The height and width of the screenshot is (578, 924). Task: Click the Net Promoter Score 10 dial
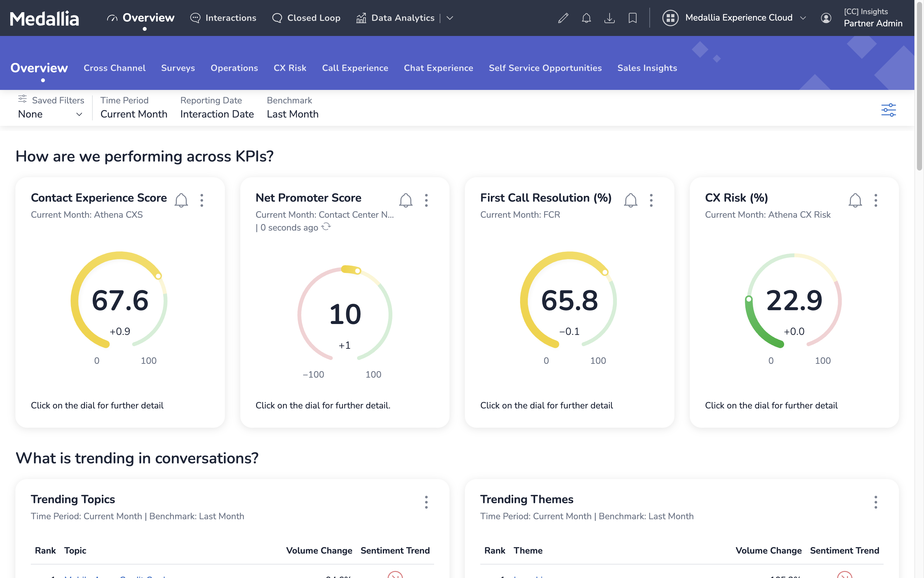[x=345, y=313]
